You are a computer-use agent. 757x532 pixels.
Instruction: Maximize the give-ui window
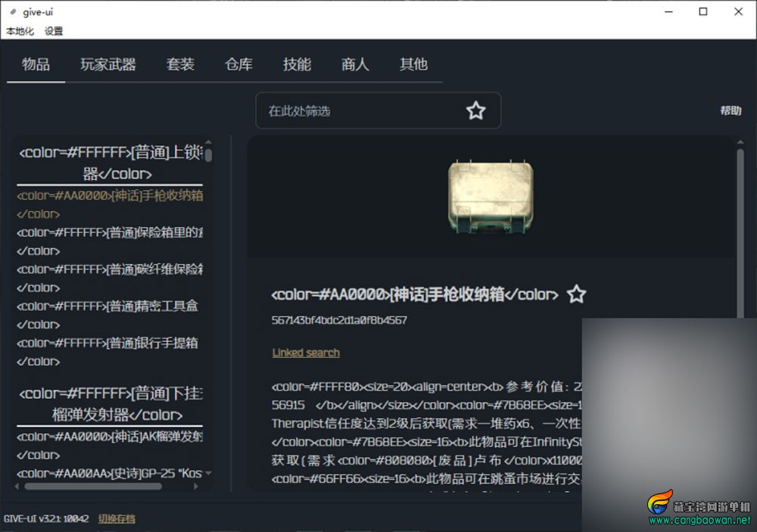[703, 11]
